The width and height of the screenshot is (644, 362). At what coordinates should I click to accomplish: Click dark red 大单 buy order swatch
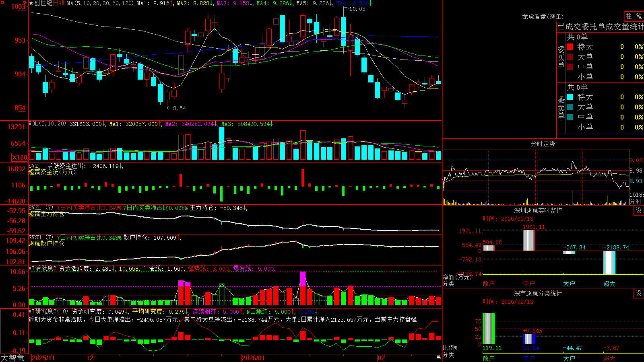pyautogui.click(x=570, y=57)
